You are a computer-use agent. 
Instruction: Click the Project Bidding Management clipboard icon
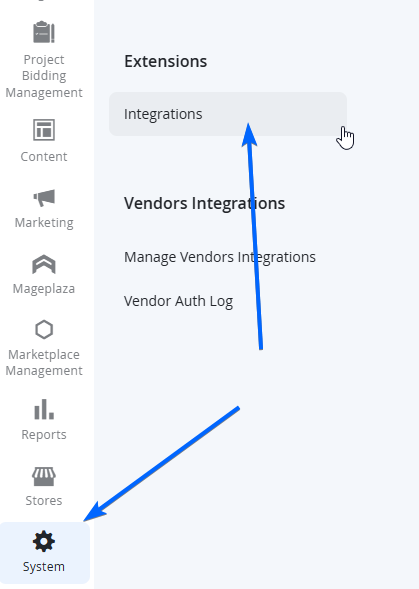[44, 32]
